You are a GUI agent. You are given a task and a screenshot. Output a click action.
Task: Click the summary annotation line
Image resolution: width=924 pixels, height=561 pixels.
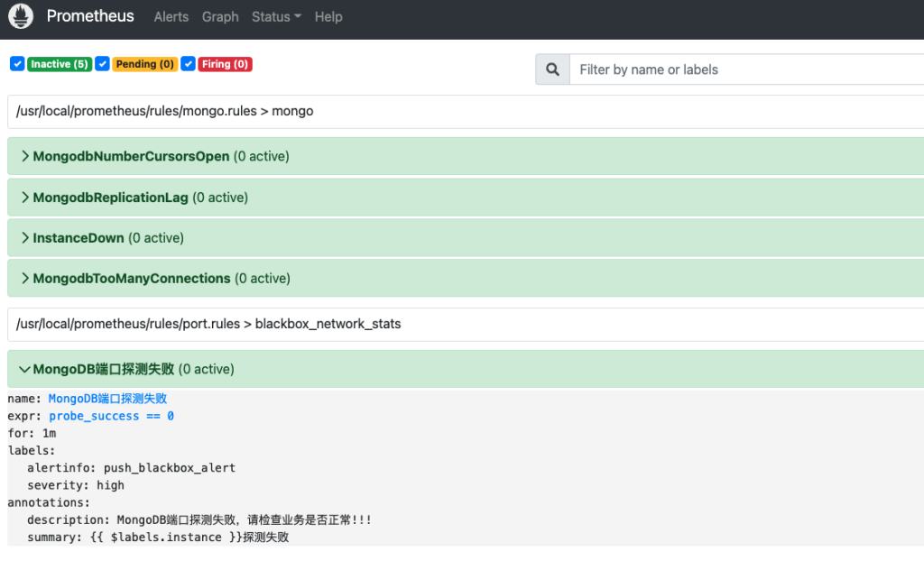tap(158, 538)
